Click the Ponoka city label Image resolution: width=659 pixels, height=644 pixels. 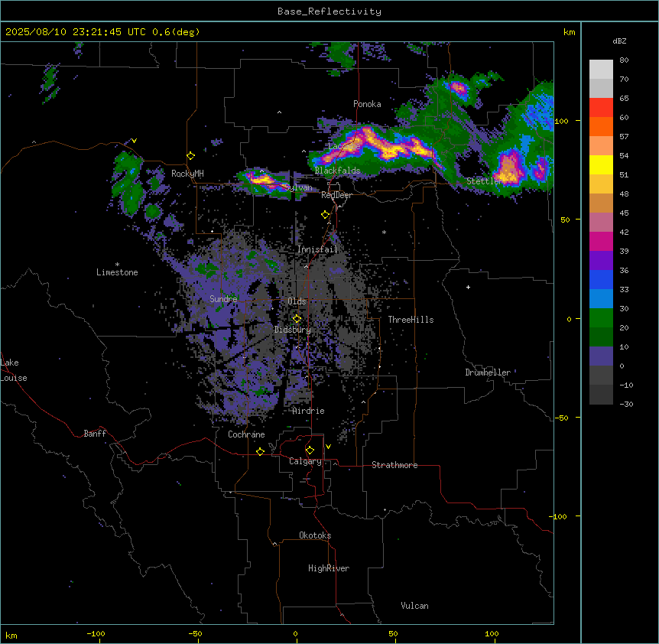(x=367, y=104)
